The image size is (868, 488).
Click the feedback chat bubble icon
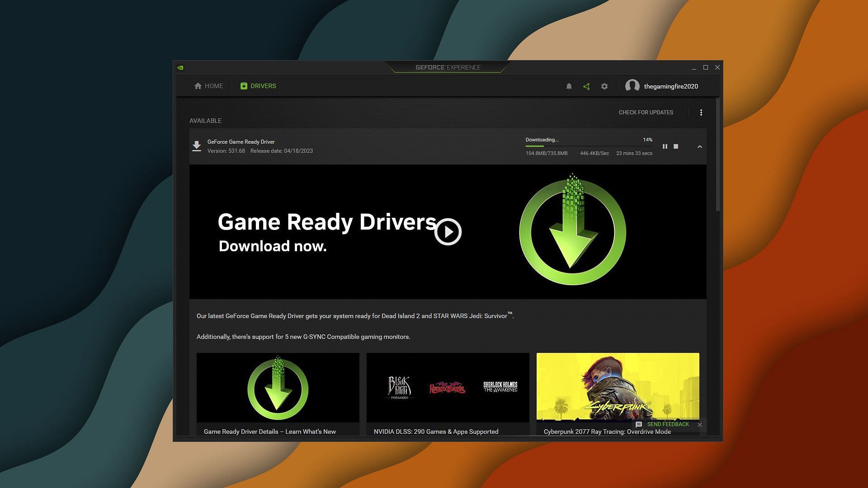point(639,425)
